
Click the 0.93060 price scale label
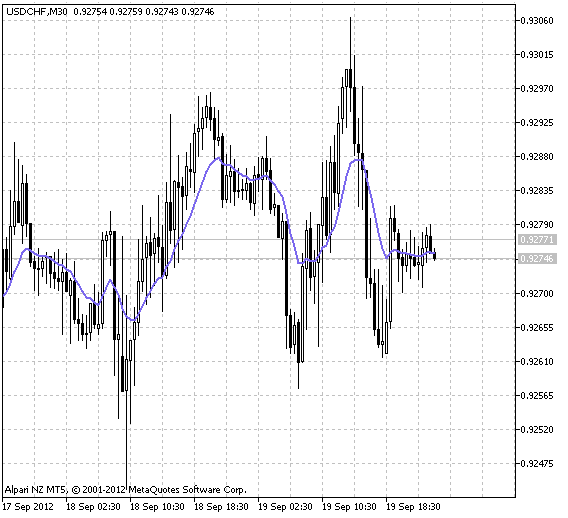pos(537,21)
